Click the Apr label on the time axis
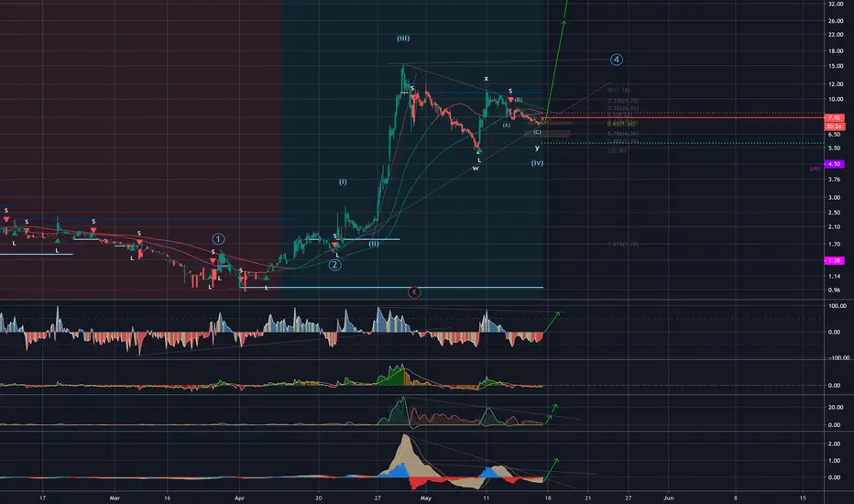Image resolution: width=854 pixels, height=504 pixels. [x=239, y=498]
